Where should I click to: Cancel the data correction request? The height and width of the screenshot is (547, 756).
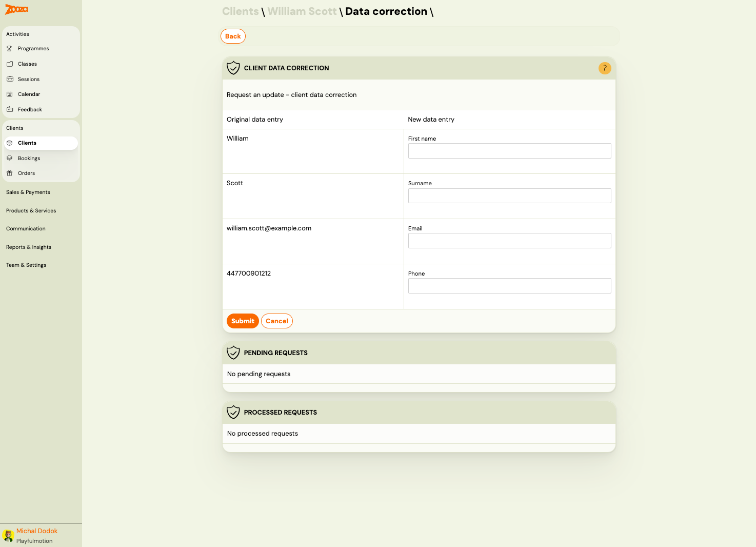tap(277, 321)
